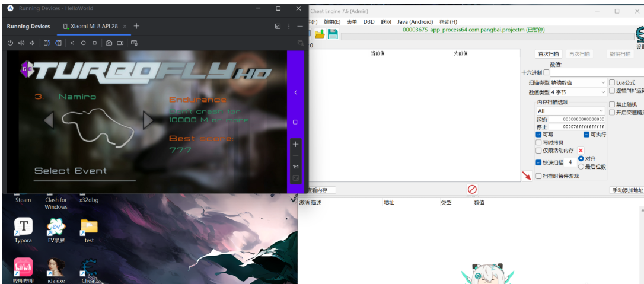The width and height of the screenshot is (644, 284).
Task: Click the 首次扫描 first scan button
Action: point(549,54)
